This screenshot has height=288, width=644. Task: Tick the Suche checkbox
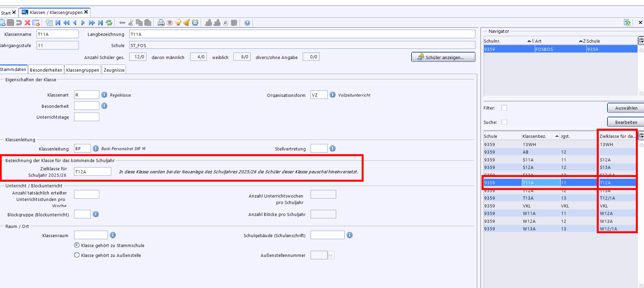tap(504, 122)
